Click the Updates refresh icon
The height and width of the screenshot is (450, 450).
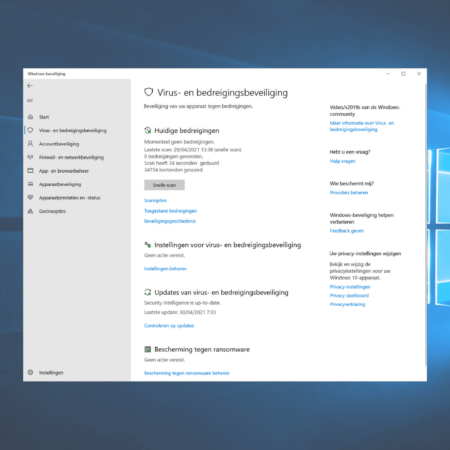[148, 292]
